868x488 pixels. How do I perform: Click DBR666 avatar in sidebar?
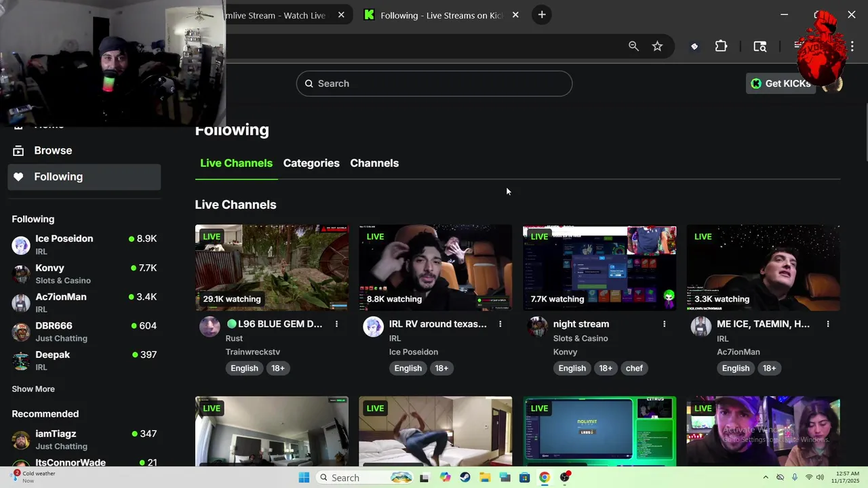(21, 331)
